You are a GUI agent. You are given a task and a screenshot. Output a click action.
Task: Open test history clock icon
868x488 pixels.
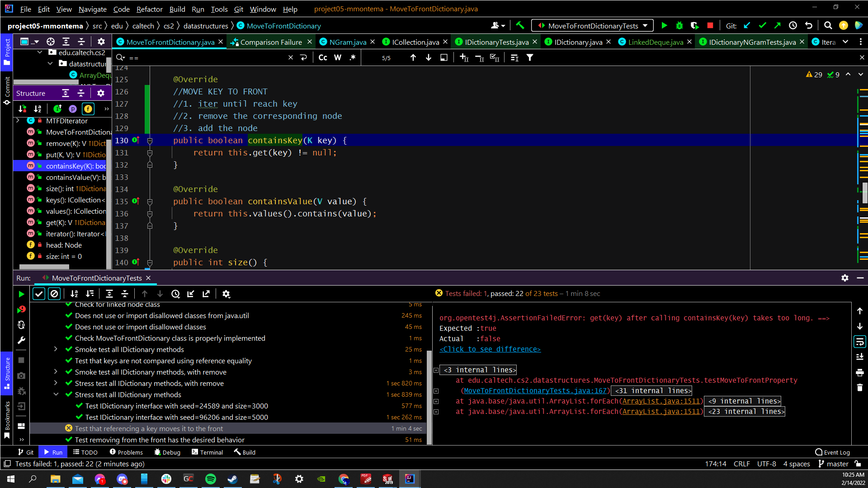pyautogui.click(x=175, y=294)
